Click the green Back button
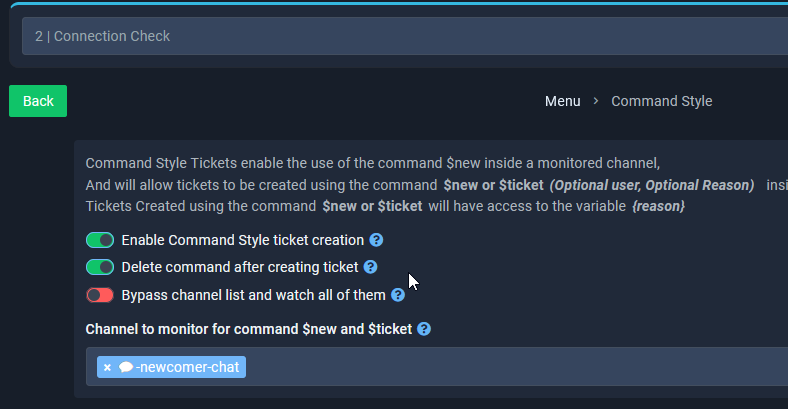This screenshot has height=409, width=788. pos(38,101)
